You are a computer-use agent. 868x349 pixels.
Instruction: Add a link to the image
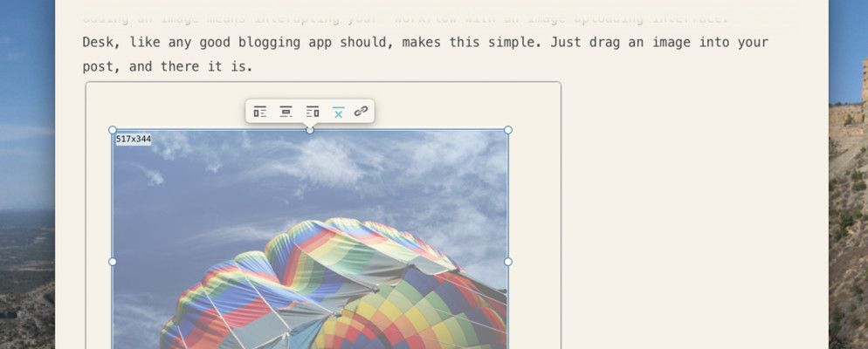(x=361, y=112)
